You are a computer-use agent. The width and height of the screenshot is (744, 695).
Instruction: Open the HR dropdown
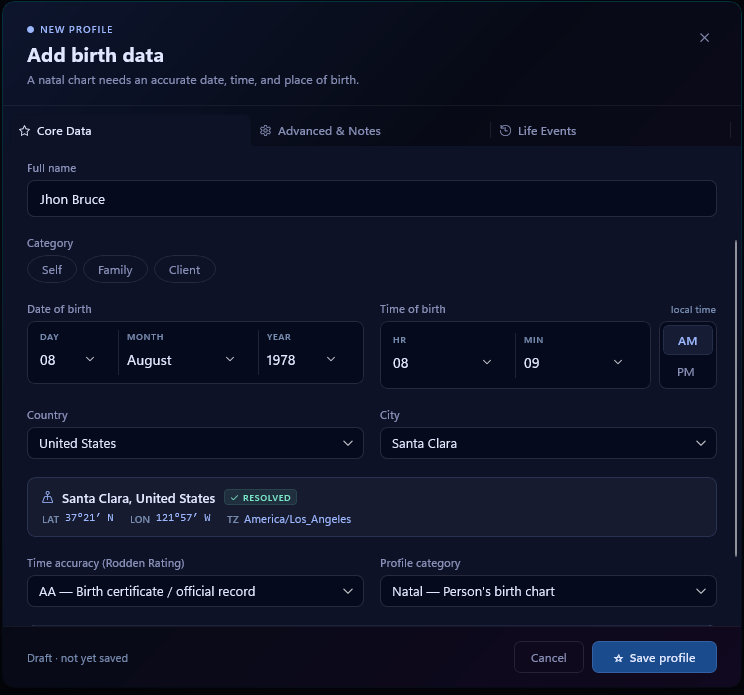click(442, 362)
